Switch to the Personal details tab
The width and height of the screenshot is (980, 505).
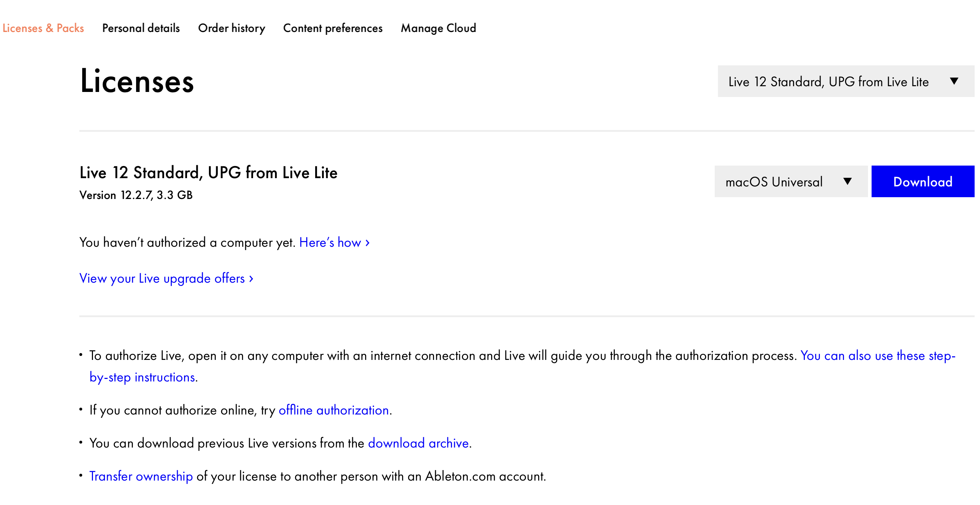click(141, 28)
